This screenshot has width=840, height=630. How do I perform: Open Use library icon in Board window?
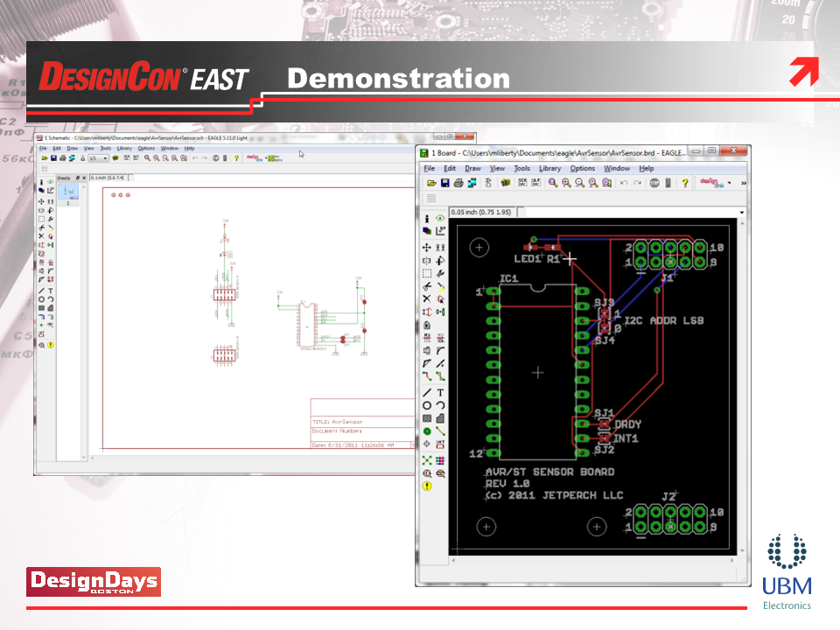[x=505, y=183]
